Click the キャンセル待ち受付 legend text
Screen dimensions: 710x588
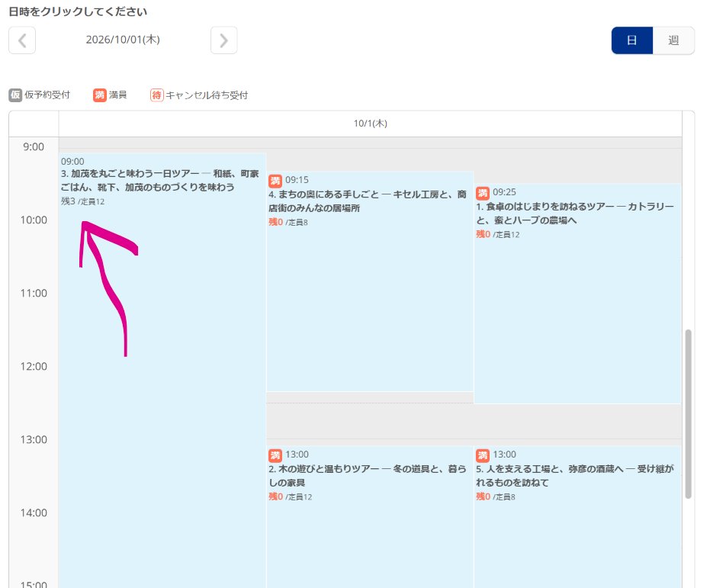207,95
